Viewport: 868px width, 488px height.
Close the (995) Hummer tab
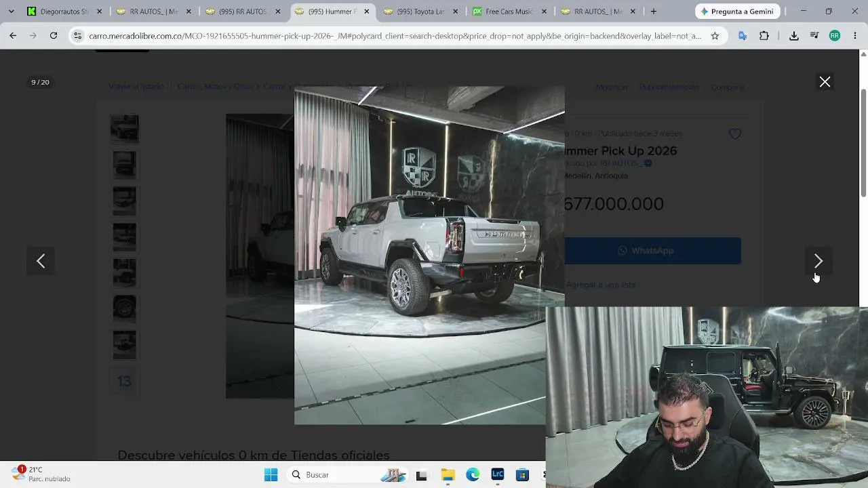(x=367, y=12)
